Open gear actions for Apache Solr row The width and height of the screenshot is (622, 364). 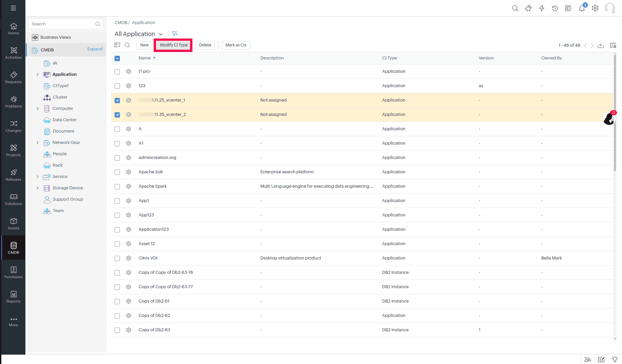(x=129, y=172)
